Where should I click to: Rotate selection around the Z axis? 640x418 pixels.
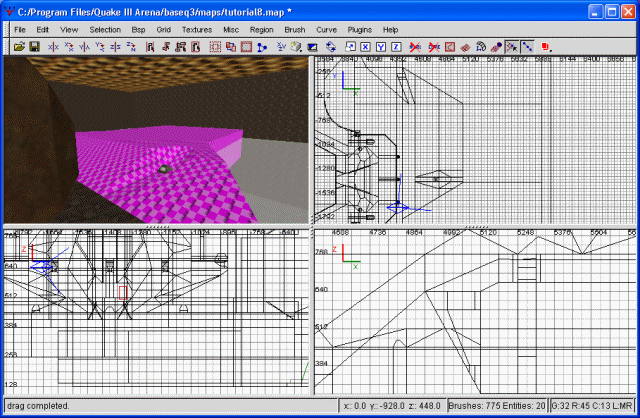[x=131, y=47]
